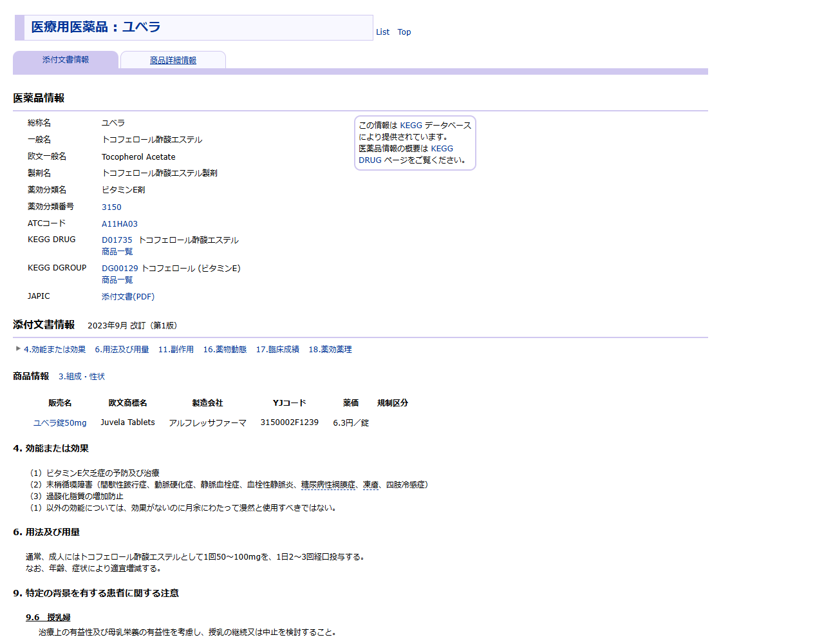Select the Tocopherol Acetate value
Viewport: 824px width, 644px height.
pyautogui.click(x=138, y=156)
